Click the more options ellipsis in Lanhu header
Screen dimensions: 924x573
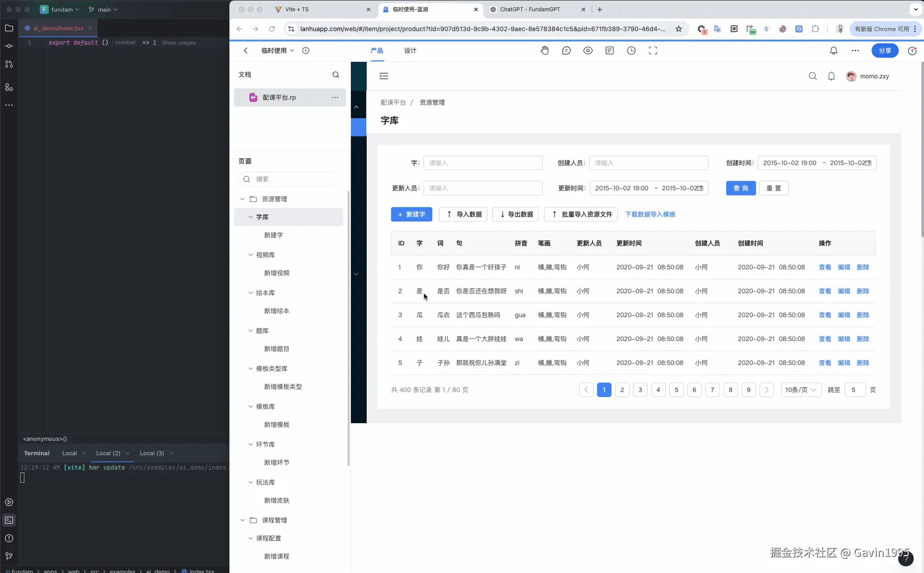[854, 51]
